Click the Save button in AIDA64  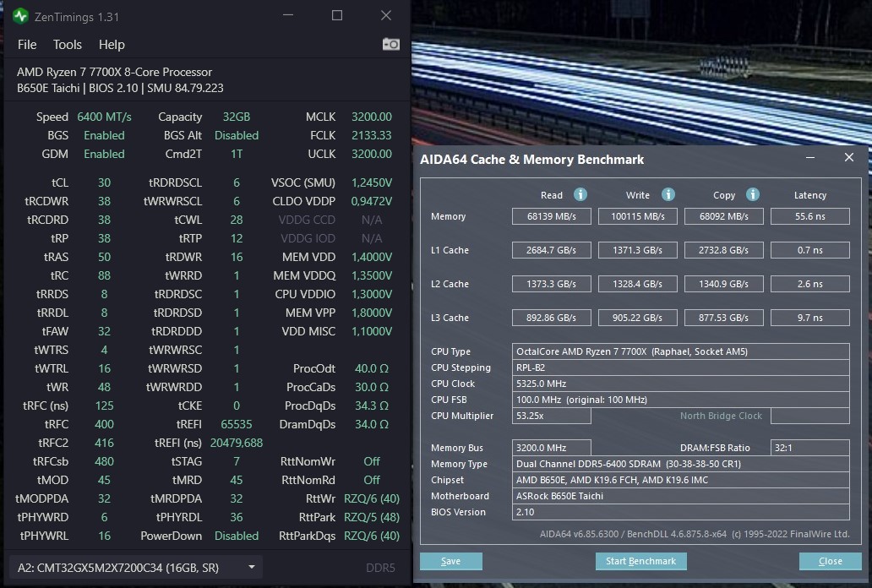450,561
